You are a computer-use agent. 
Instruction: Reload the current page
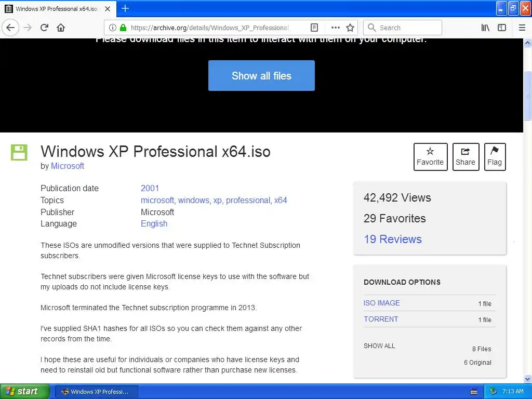click(44, 28)
